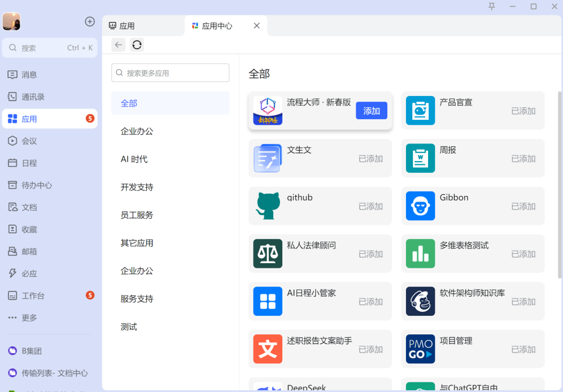Open the 项目管理 PMO GO icon
Image resolution: width=563 pixels, height=392 pixels.
(420, 349)
